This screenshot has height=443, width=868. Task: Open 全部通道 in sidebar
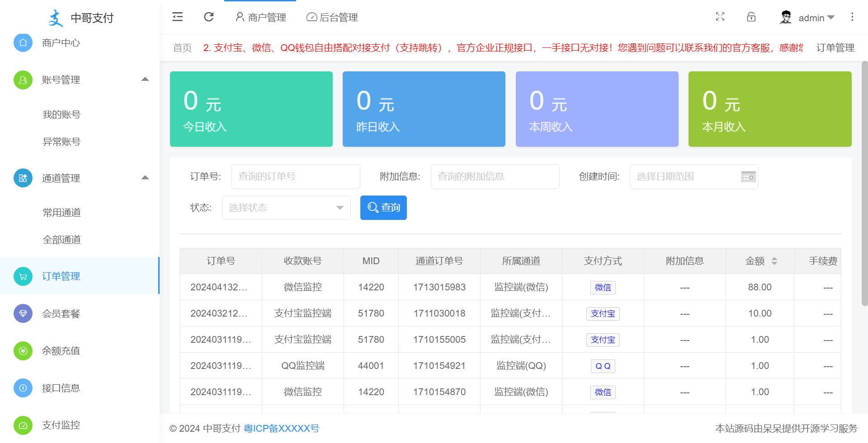coord(61,240)
